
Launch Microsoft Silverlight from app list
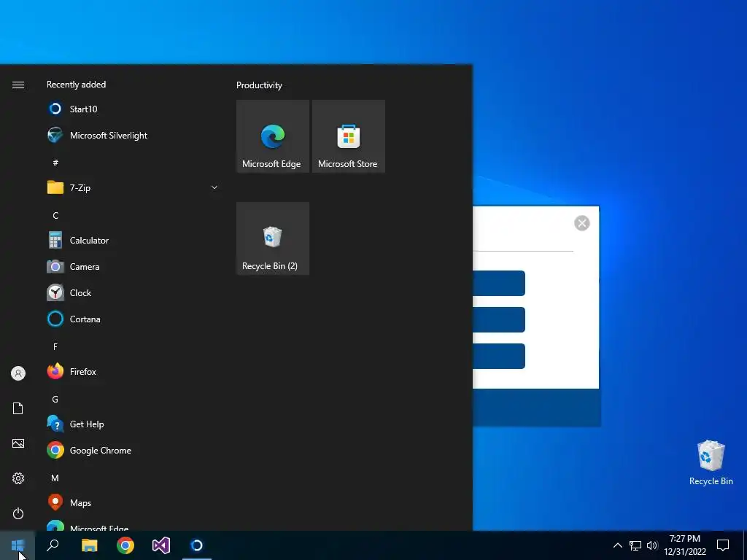click(x=133, y=135)
